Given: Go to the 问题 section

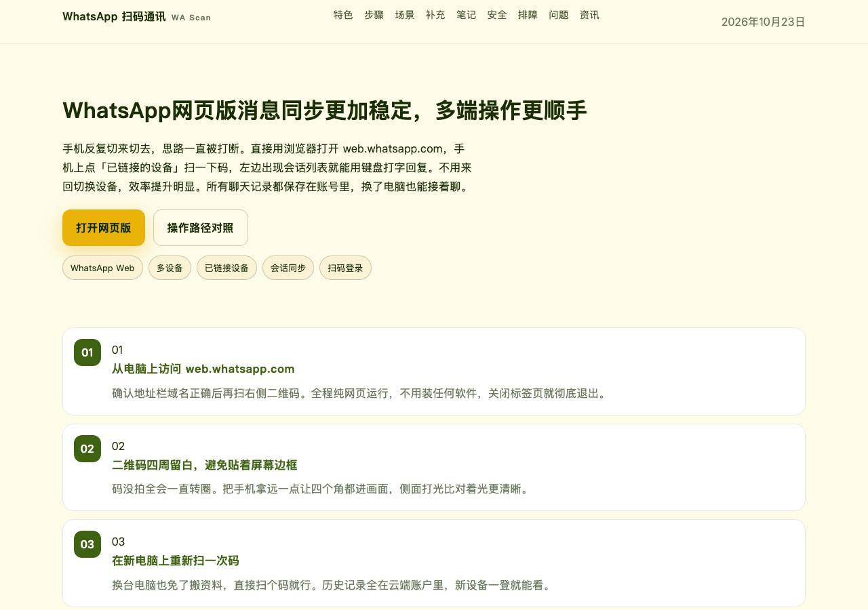Looking at the screenshot, I should [x=559, y=15].
